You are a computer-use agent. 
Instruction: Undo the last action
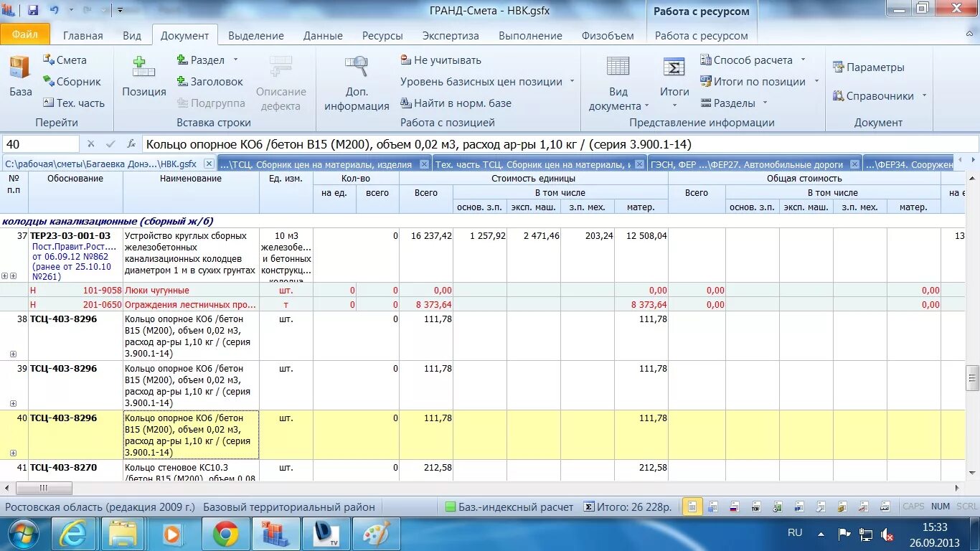(x=55, y=10)
